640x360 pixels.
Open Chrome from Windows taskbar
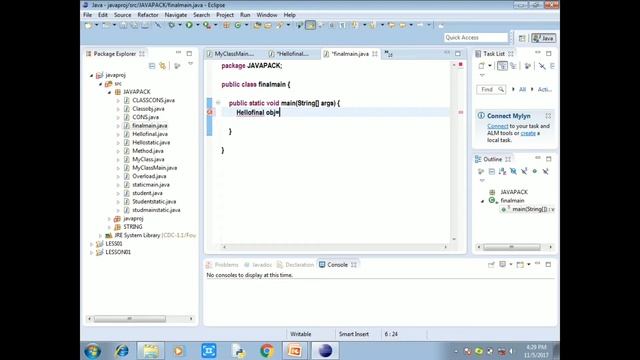point(267,351)
